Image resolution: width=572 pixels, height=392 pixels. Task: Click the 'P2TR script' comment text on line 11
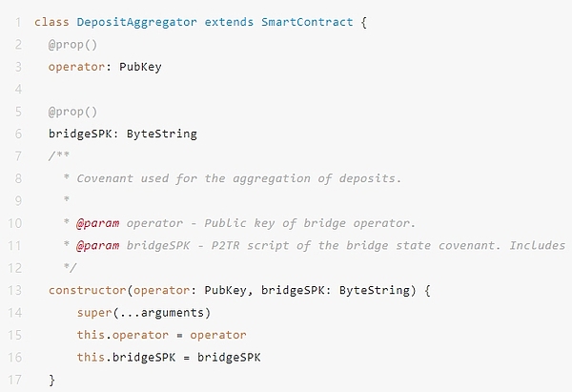pos(248,245)
